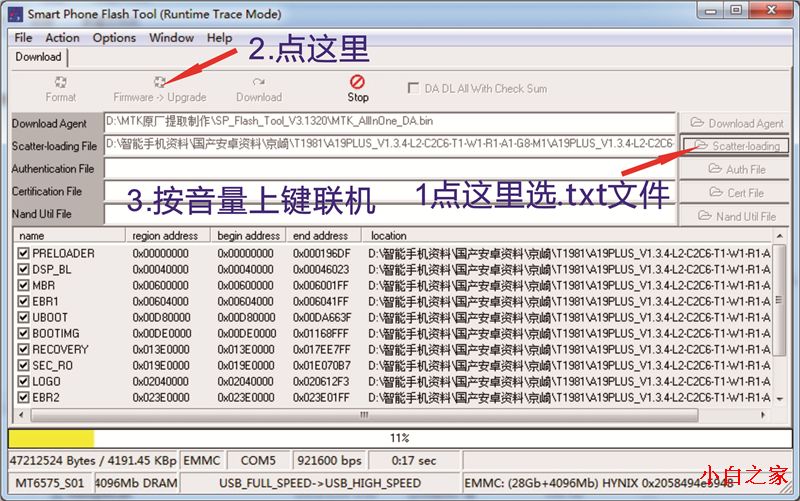This screenshot has width=800, height=501.
Task: Open the Options menu
Action: [114, 38]
